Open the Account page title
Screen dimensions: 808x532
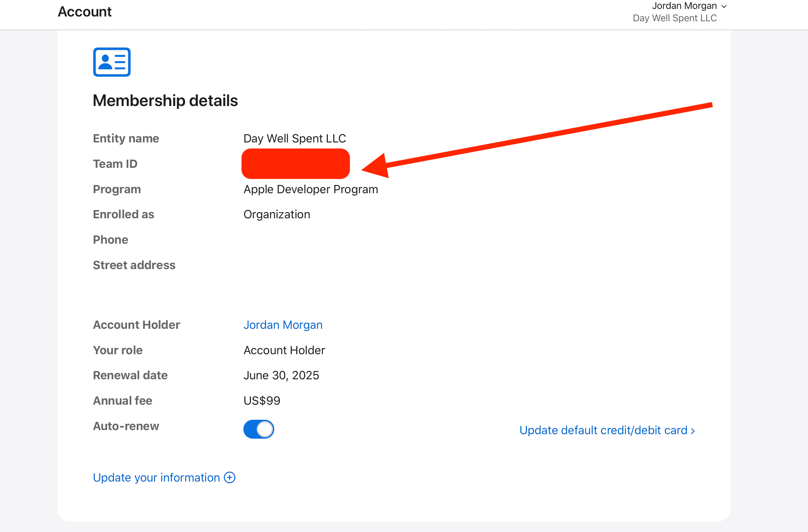click(84, 12)
